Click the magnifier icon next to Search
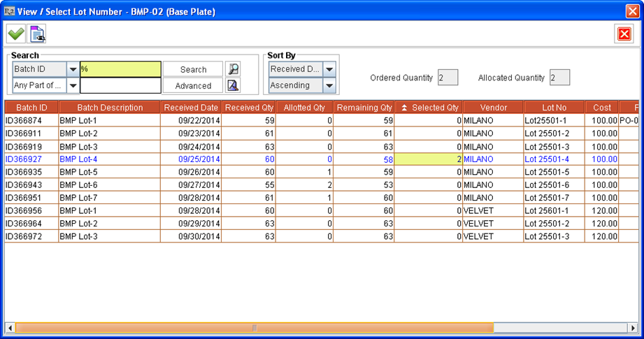Screen dimensions: 644x339 (234, 69)
